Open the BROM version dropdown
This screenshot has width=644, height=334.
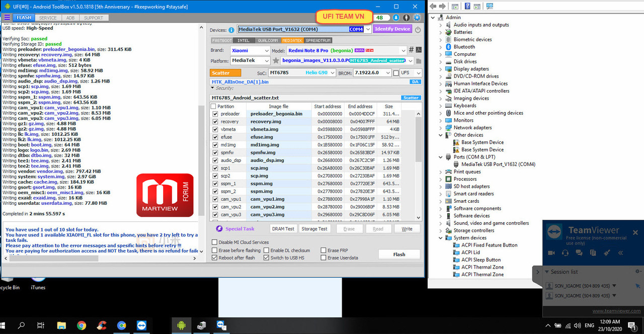coord(387,73)
